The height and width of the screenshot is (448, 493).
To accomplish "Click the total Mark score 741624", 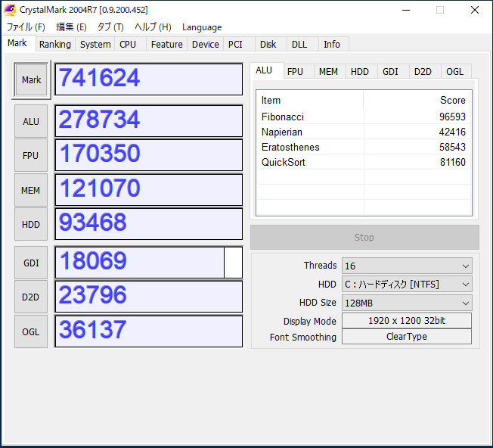I will tap(149, 79).
